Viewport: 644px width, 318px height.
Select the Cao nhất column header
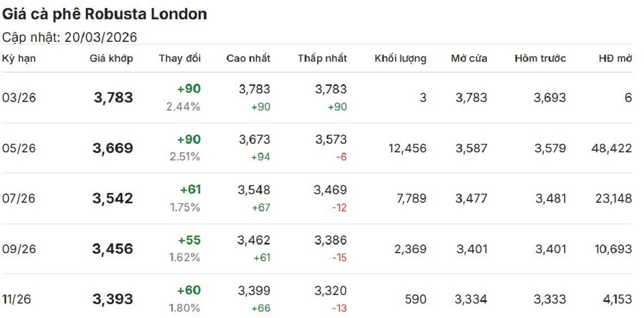[248, 58]
